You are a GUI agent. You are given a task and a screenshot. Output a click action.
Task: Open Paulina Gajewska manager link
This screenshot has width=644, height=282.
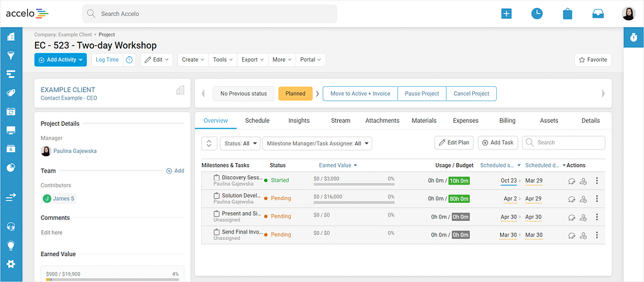click(x=75, y=151)
